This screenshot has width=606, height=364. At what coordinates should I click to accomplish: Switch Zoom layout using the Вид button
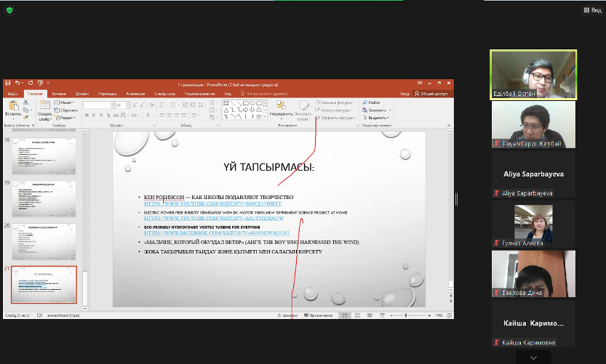click(x=591, y=10)
